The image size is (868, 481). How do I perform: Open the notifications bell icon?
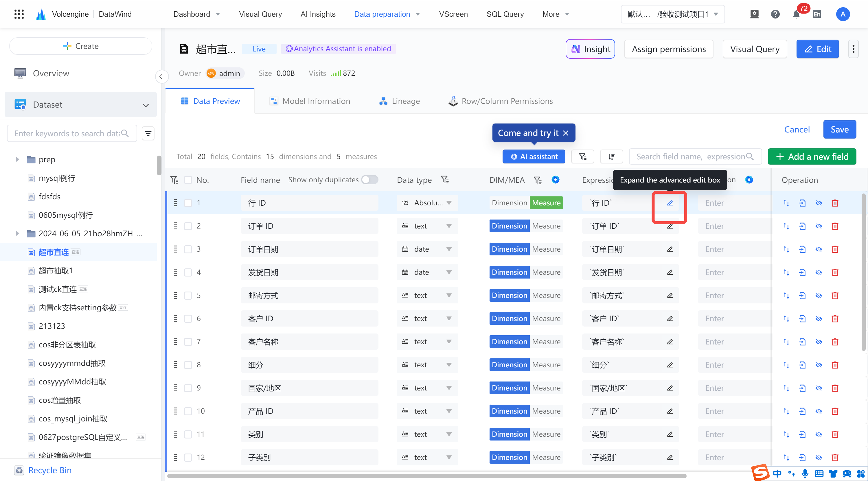796,14
